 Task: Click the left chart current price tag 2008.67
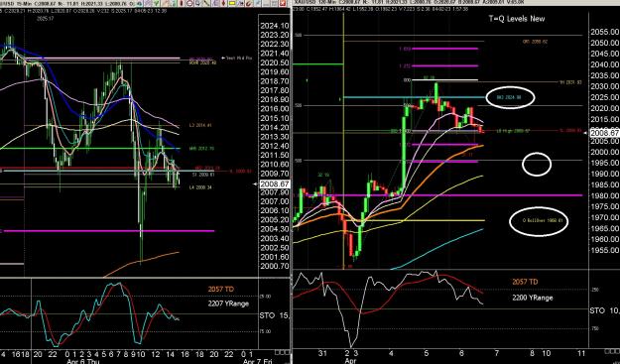[275, 183]
